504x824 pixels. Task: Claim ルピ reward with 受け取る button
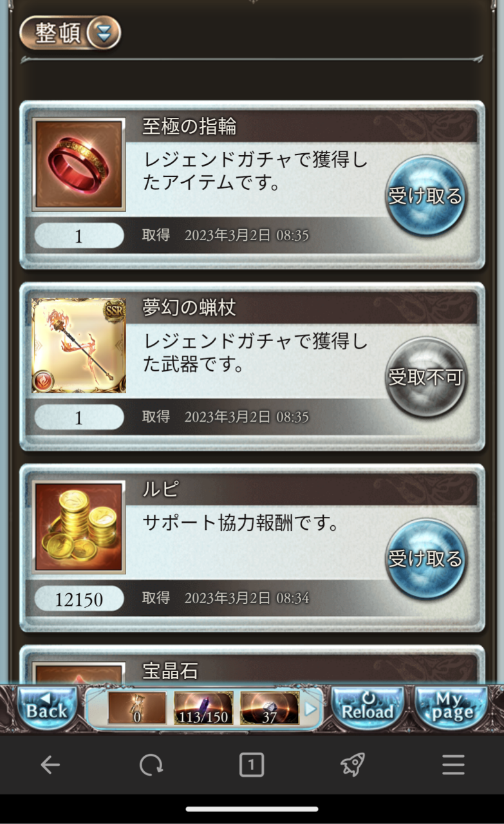click(425, 559)
